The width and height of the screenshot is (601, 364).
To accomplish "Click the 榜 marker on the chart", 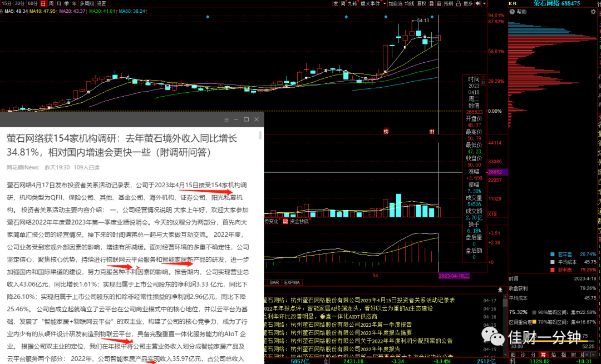I will pos(386,132).
